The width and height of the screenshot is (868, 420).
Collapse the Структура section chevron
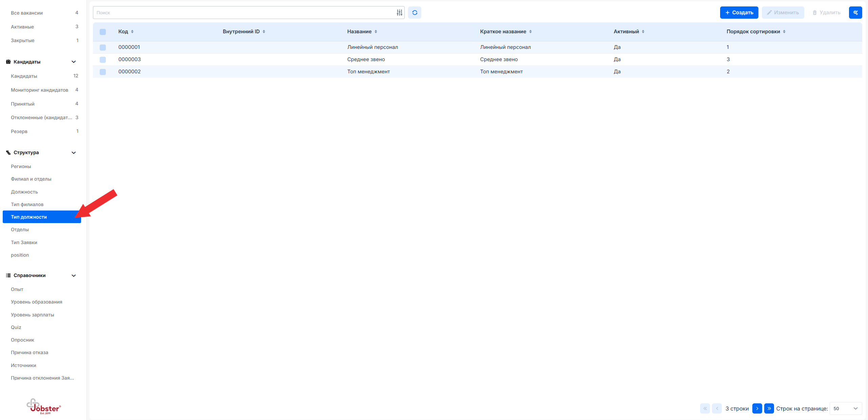click(x=74, y=152)
